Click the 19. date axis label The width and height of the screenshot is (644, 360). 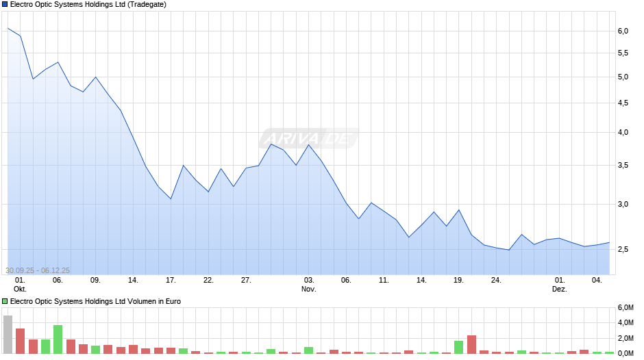(458, 281)
